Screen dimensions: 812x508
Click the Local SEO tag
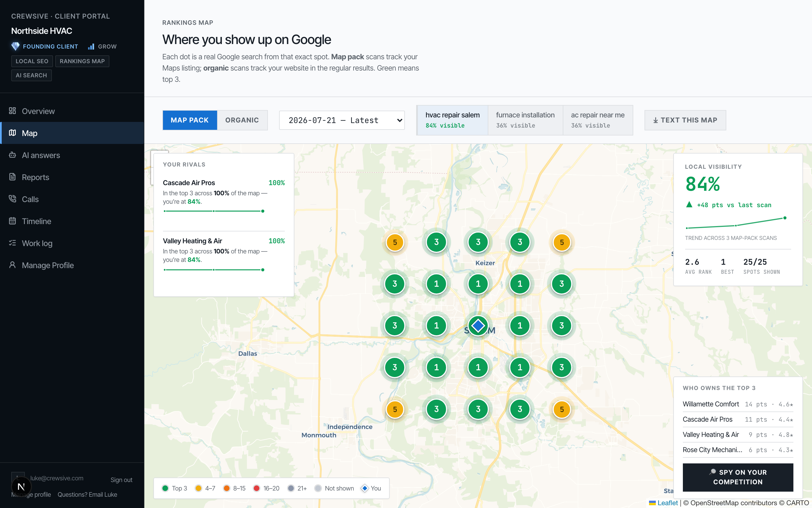pos(32,61)
